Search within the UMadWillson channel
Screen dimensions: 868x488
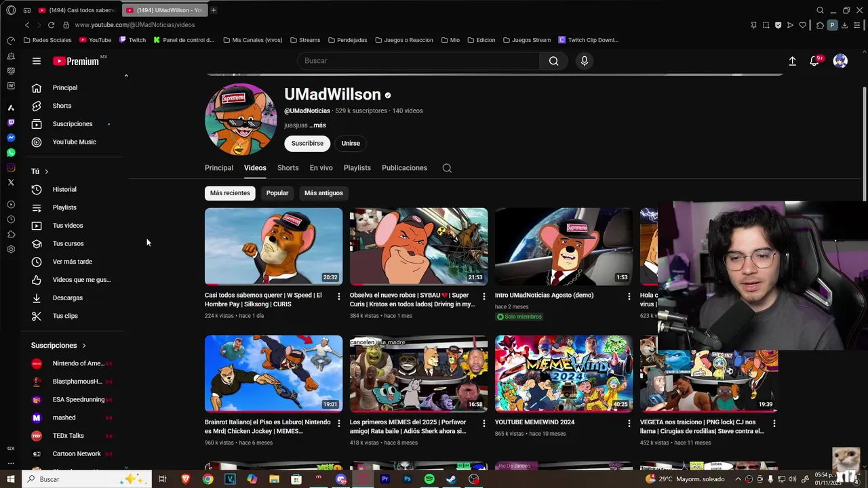point(447,168)
